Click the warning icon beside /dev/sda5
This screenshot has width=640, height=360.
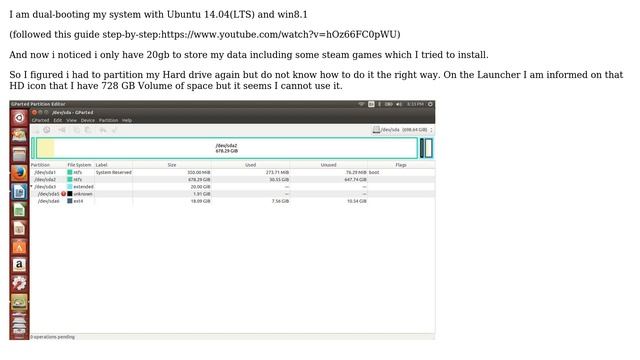click(64, 194)
